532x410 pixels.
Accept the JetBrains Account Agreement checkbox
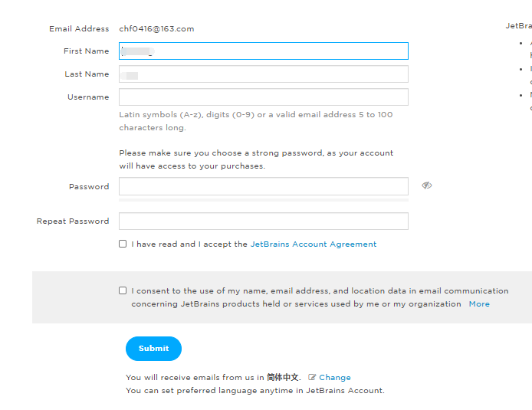pos(123,244)
